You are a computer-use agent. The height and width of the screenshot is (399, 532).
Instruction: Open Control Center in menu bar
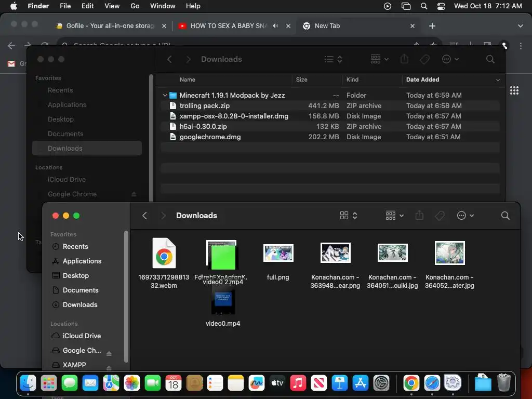(441, 6)
